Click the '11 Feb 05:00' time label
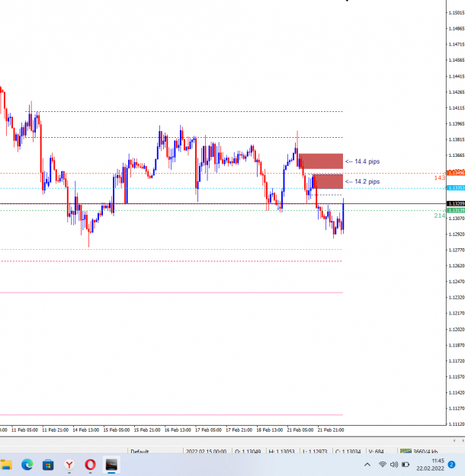This screenshot has width=465, height=476. [x=24, y=430]
